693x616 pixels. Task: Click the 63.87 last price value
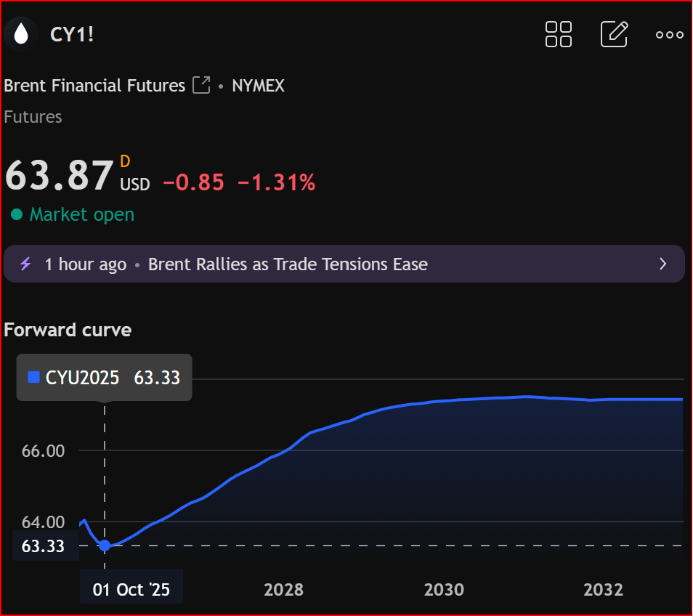(60, 175)
